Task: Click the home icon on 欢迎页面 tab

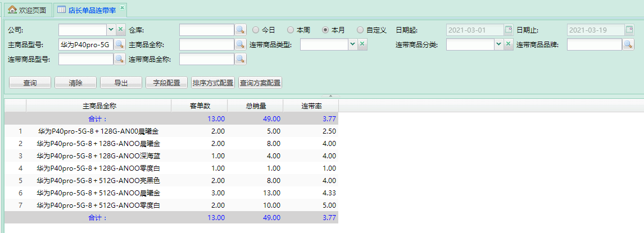Action: [x=13, y=10]
